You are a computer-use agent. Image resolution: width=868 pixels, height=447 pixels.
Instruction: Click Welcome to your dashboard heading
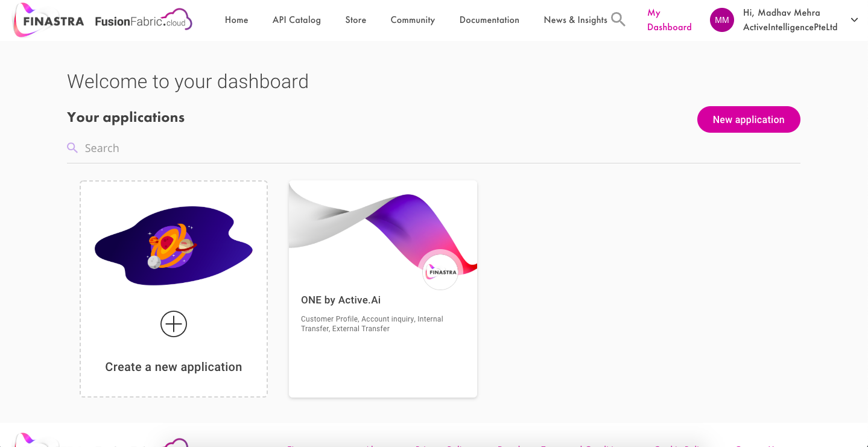188,81
